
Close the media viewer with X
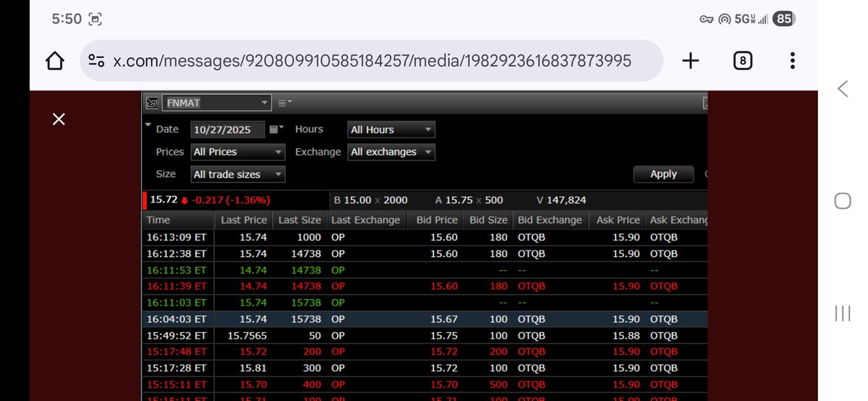59,119
